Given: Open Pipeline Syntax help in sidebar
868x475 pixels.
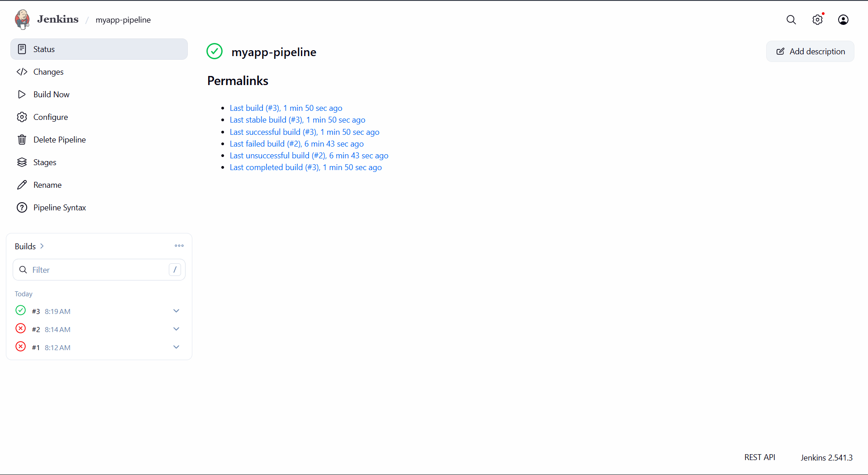Looking at the screenshot, I should (x=99, y=208).
